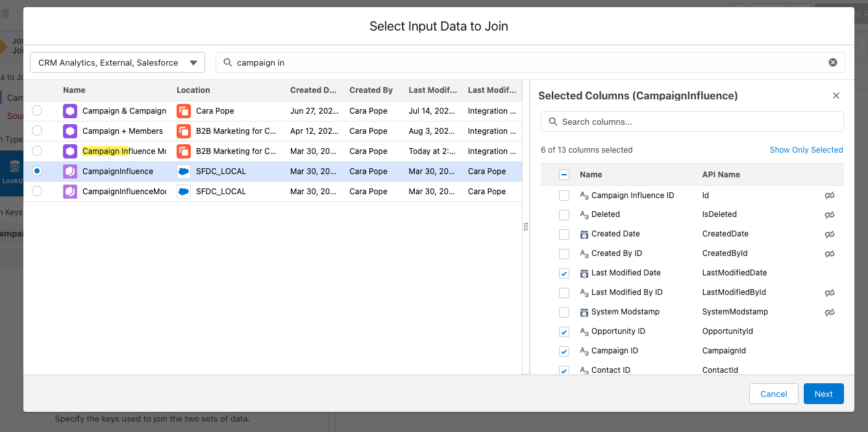Click the hidden-eye icon for SystemModstamp

[829, 312]
